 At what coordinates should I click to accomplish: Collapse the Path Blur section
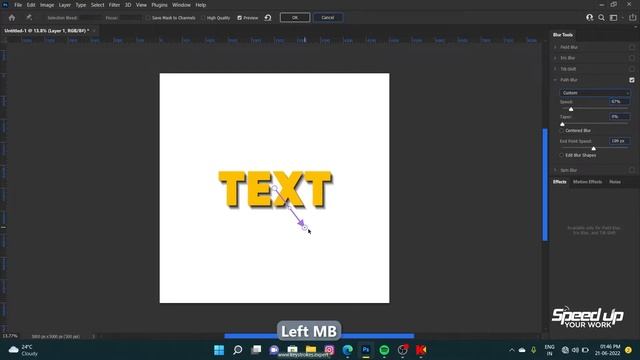click(x=555, y=80)
